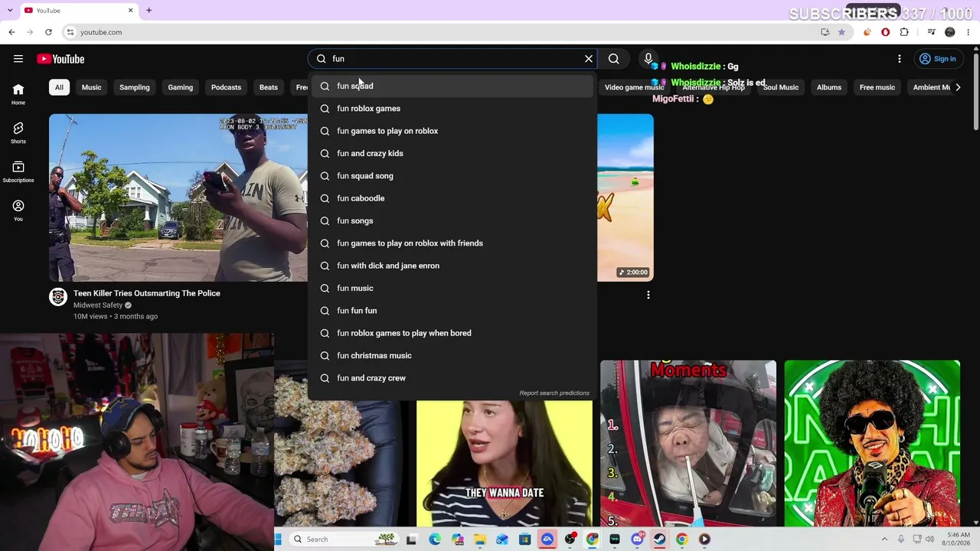Viewport: 980px width, 551px height.
Task: Choose the "fun music" suggestion
Action: 452,288
